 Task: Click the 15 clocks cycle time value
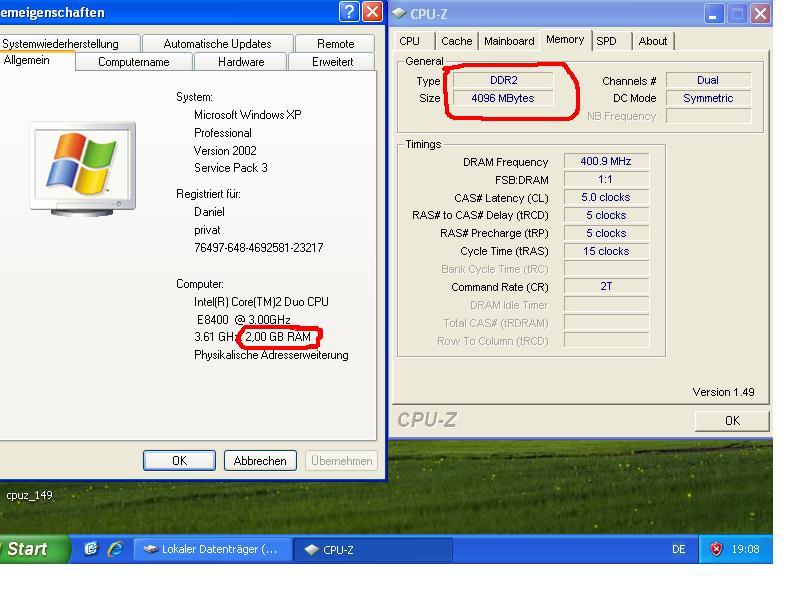tap(606, 251)
